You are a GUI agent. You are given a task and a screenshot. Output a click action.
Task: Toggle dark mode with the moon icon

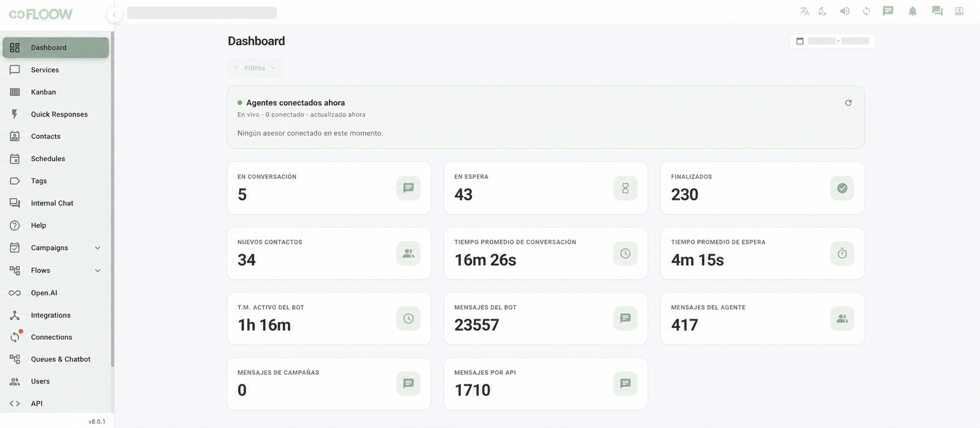point(823,11)
